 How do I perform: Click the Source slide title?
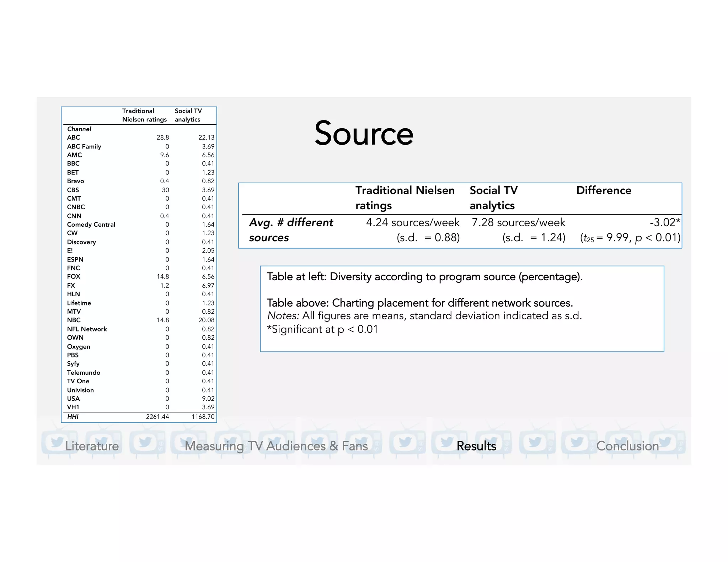(x=364, y=133)
